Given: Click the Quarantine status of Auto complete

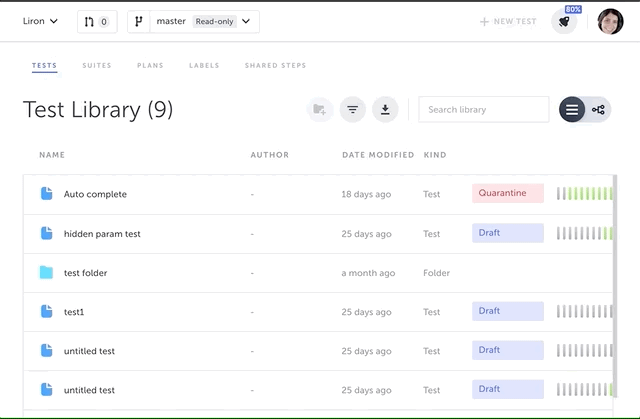Looking at the screenshot, I should coord(508,193).
